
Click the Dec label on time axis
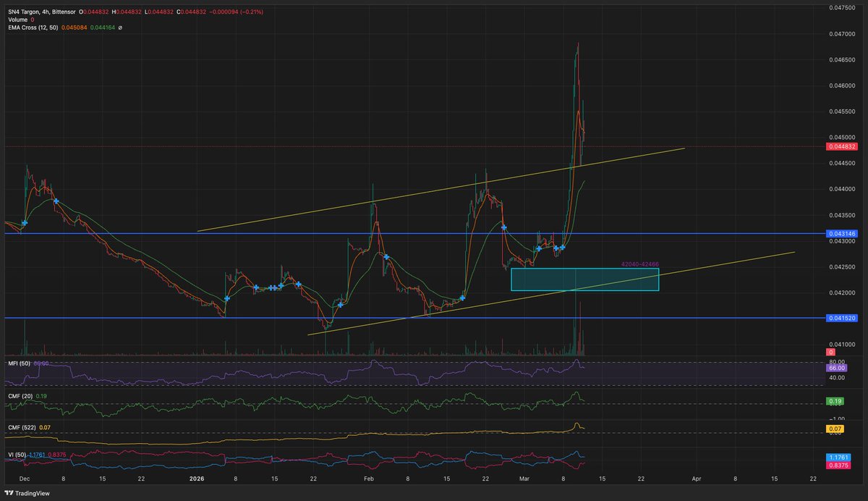click(x=25, y=479)
